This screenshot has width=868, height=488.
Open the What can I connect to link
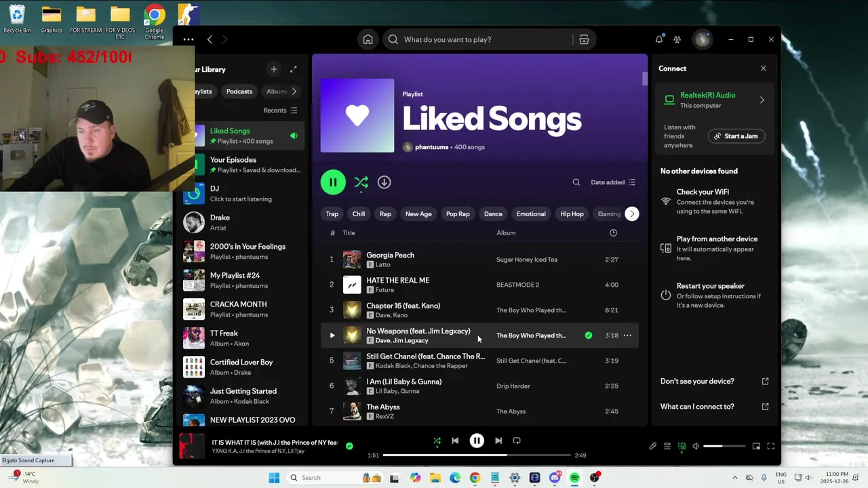[x=714, y=407]
